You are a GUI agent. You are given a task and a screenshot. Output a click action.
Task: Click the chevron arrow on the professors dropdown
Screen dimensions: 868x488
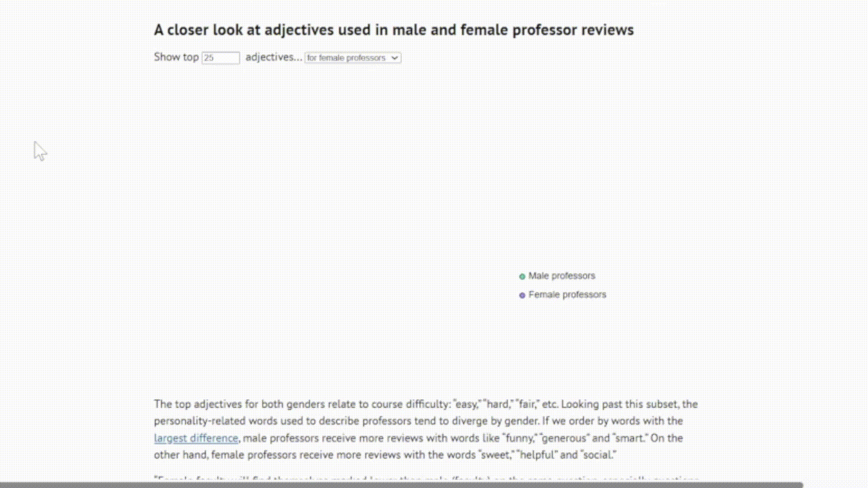394,58
